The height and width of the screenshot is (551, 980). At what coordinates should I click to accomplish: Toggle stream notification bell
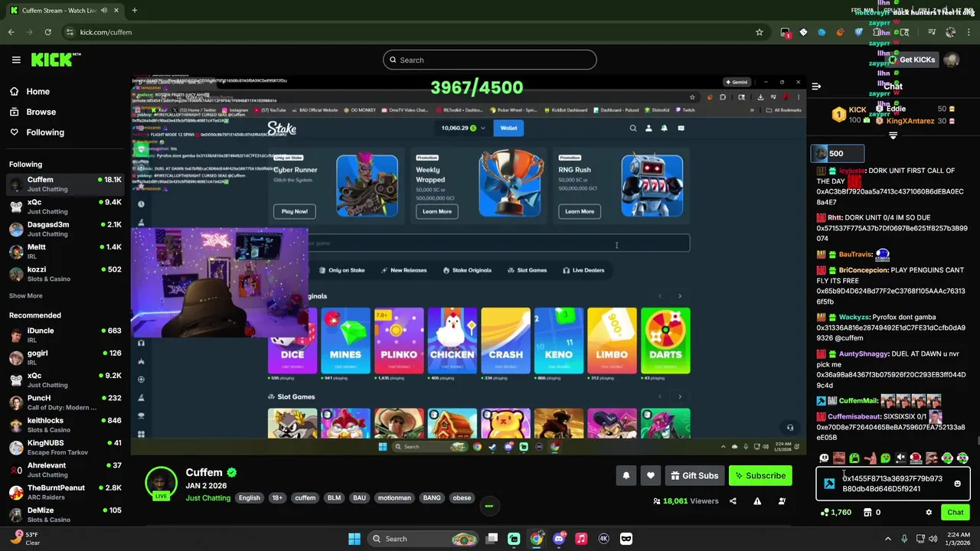coord(626,476)
